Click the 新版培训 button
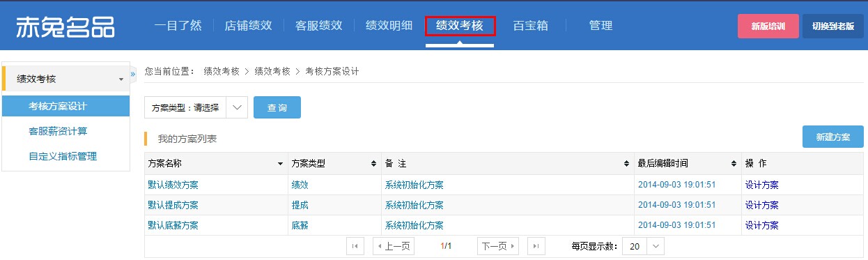Viewport: 868px width, 260px height. pos(768,26)
